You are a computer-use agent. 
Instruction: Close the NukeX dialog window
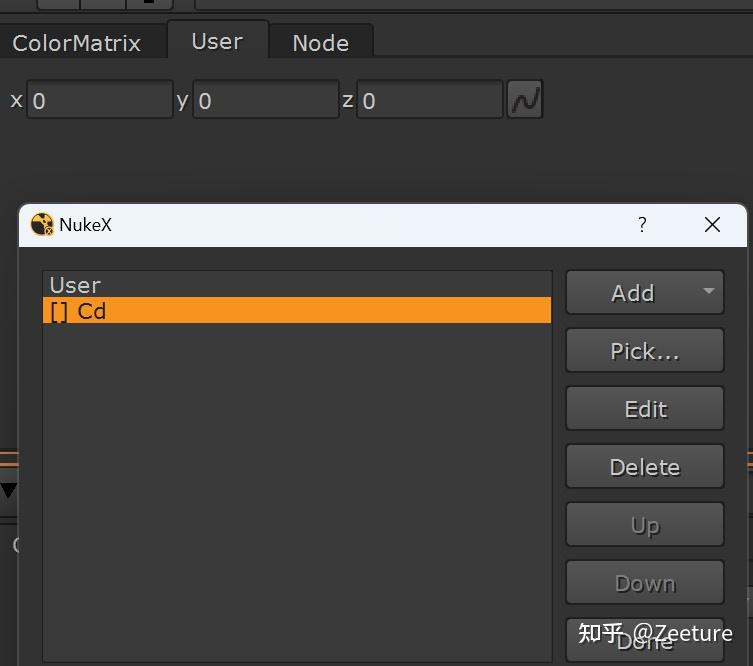(x=712, y=224)
